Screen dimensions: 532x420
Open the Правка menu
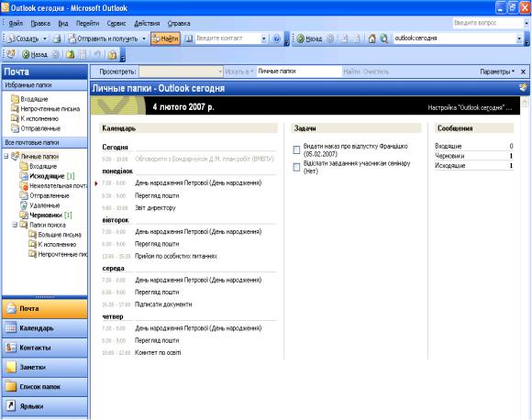tap(40, 24)
